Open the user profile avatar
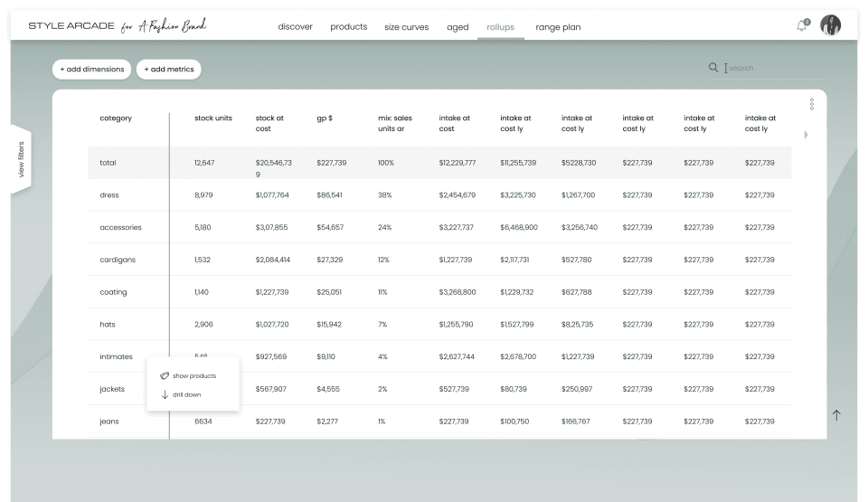The image size is (868, 502). click(x=830, y=25)
